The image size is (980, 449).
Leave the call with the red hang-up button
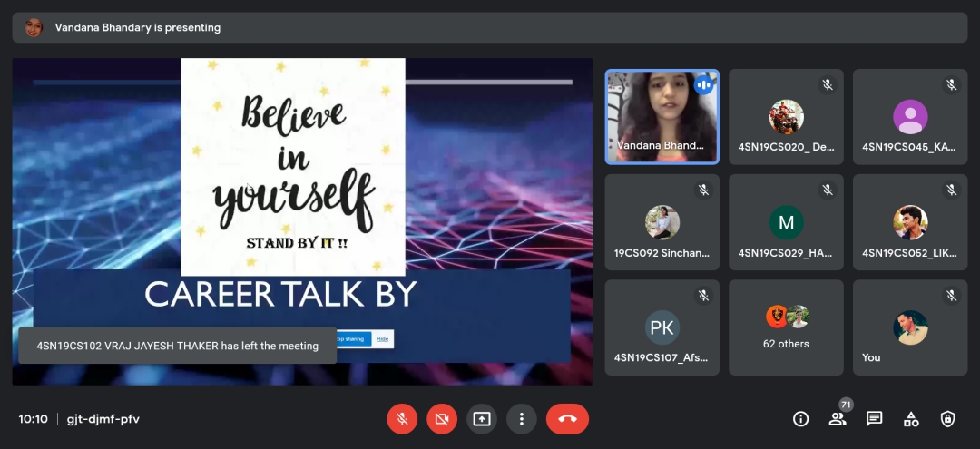[567, 418]
